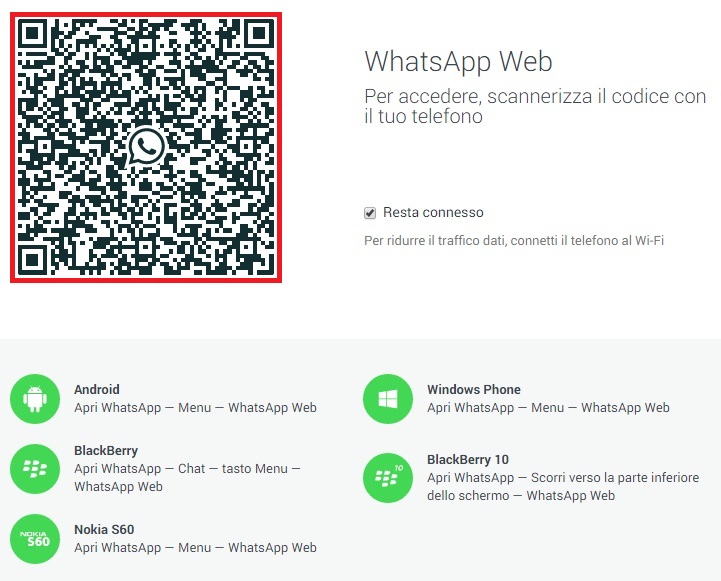Screen dimensions: 721x581
Task: Click the Nokia S60 instructions line
Action: pos(195,547)
